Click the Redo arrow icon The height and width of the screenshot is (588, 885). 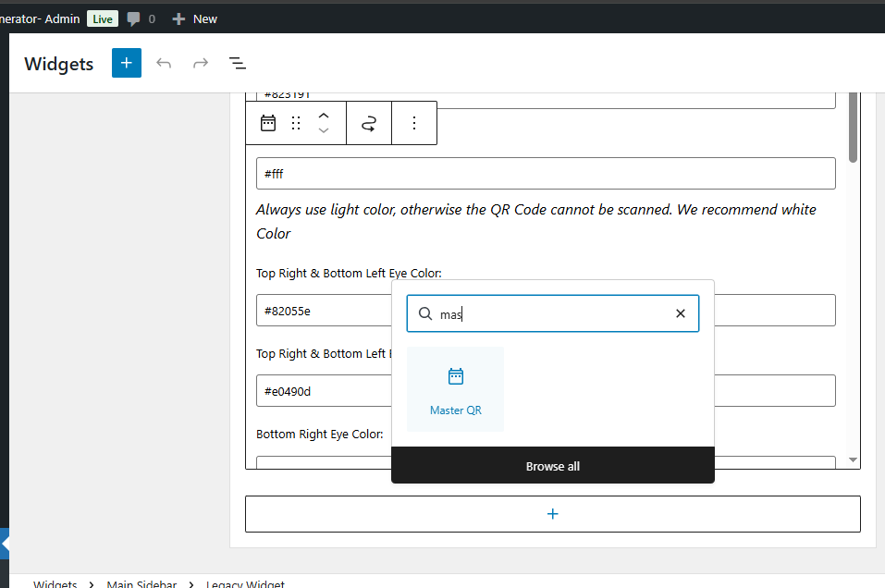pyautogui.click(x=201, y=63)
